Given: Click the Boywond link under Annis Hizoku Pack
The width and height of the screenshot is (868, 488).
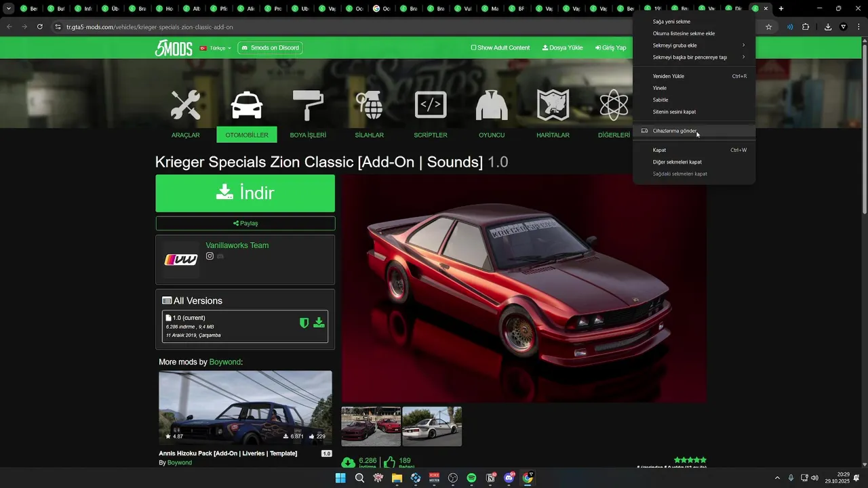Looking at the screenshot, I should (180, 463).
